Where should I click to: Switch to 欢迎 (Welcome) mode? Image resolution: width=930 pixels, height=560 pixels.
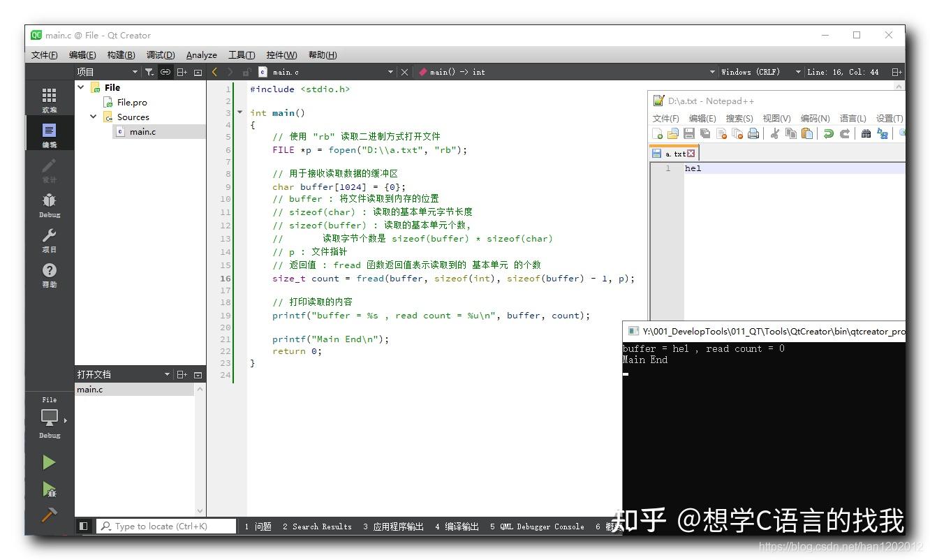click(x=49, y=98)
